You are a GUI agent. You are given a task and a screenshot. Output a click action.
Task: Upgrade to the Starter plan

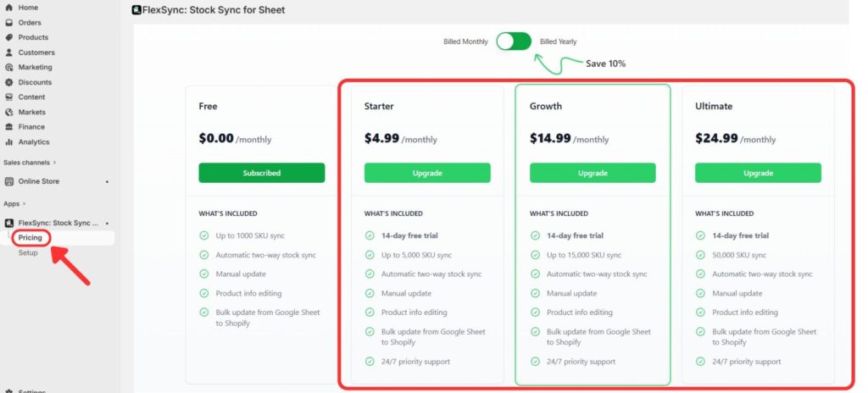(x=427, y=173)
